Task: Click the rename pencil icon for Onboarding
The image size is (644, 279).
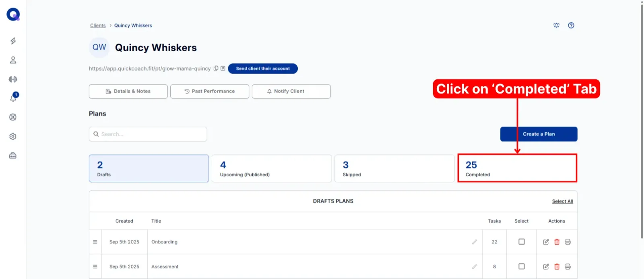Action: point(475,242)
